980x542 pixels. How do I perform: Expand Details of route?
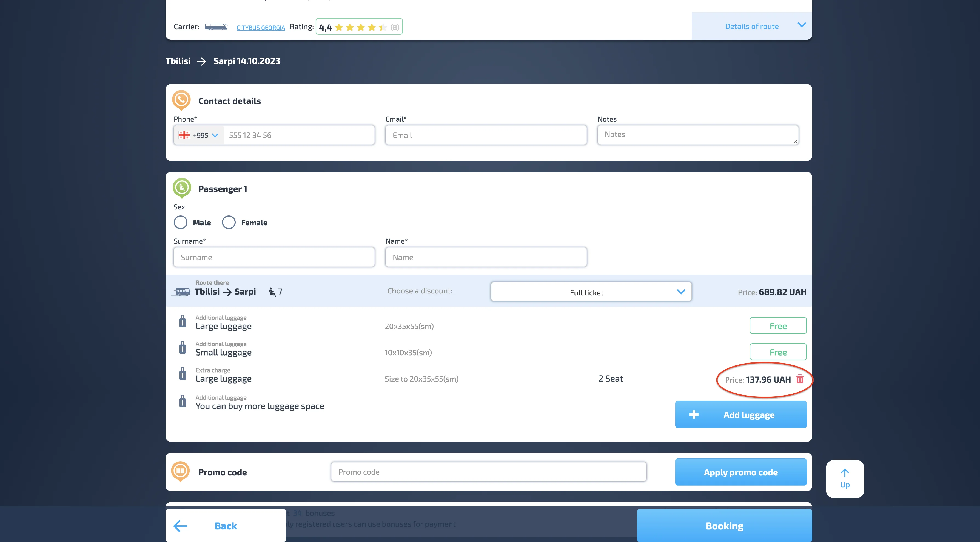pos(752,26)
